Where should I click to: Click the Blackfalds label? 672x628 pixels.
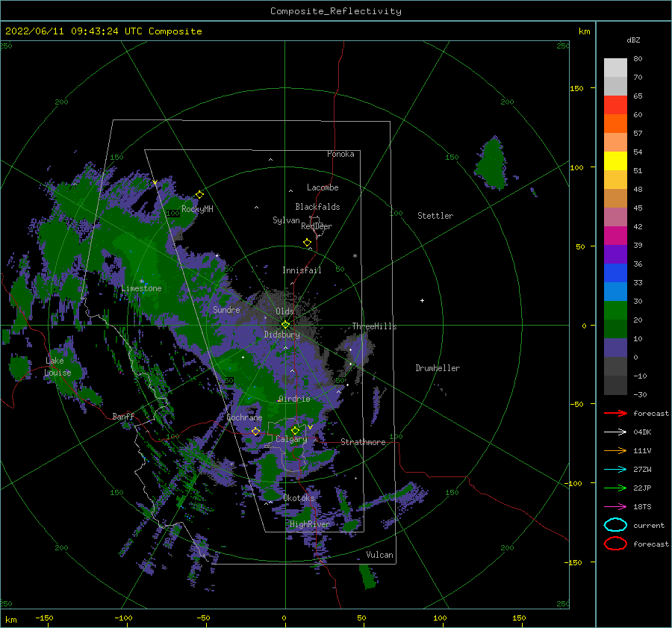(317, 207)
